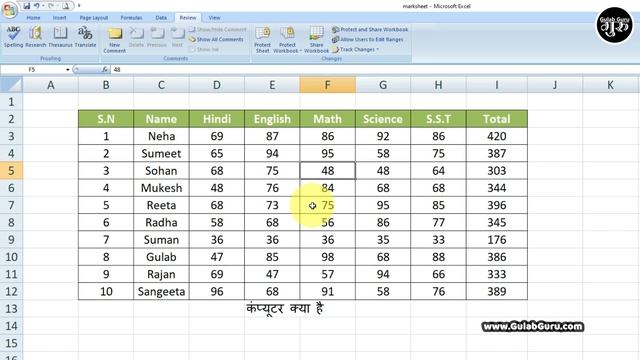Select column F header

327,85
